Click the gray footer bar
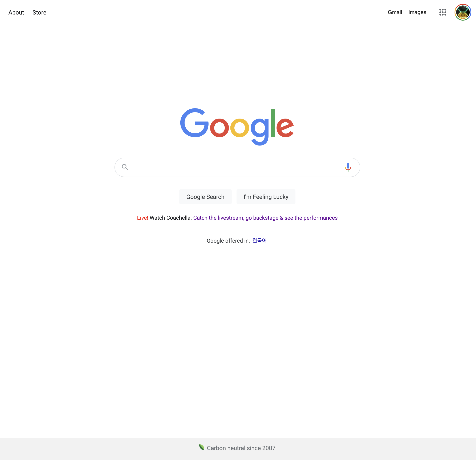Image resolution: width=476 pixels, height=460 pixels. 238,449
